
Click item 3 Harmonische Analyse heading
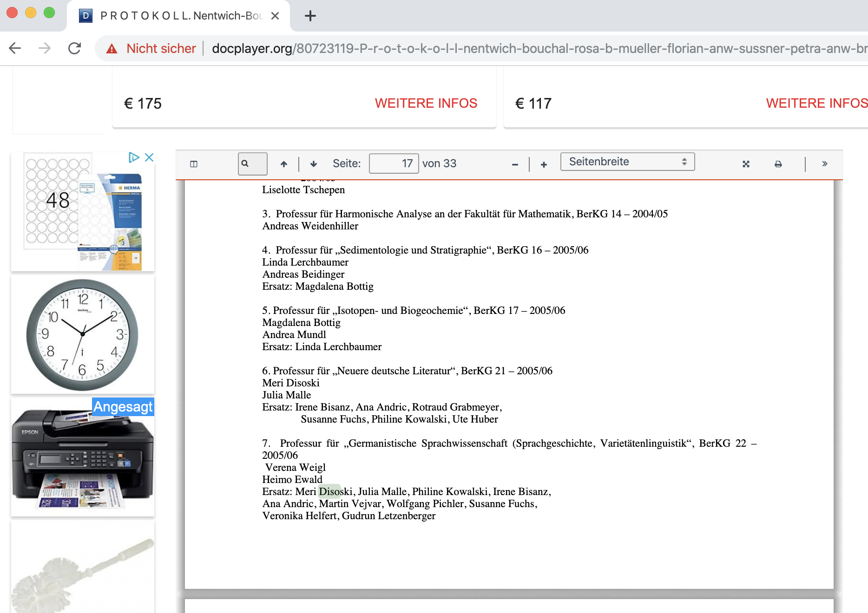point(465,214)
